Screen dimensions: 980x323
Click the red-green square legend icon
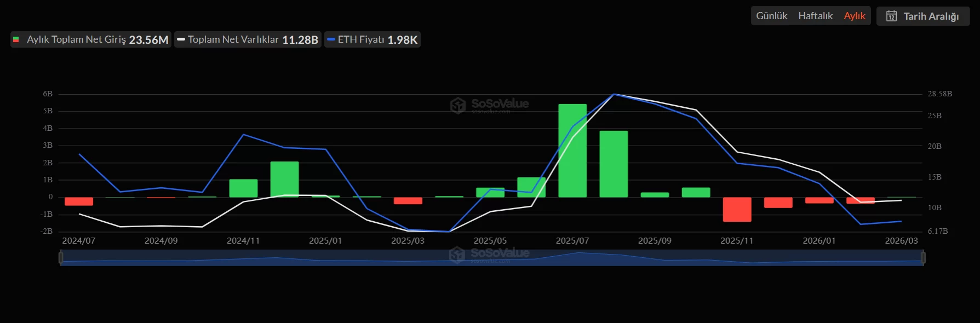16,39
